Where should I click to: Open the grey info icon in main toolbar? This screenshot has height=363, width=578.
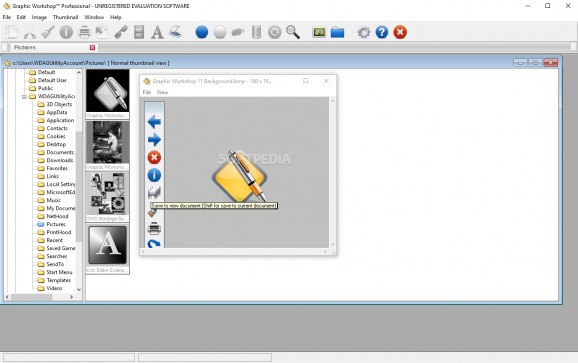pos(66,32)
